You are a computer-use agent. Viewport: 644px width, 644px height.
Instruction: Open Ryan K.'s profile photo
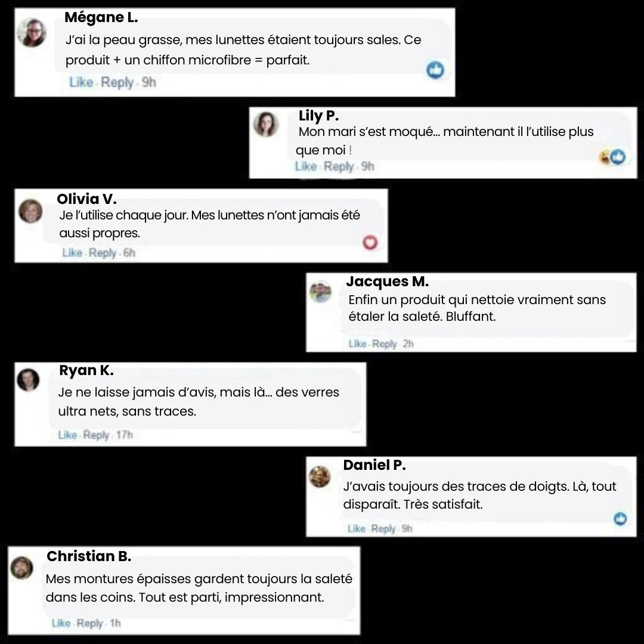tap(28, 380)
